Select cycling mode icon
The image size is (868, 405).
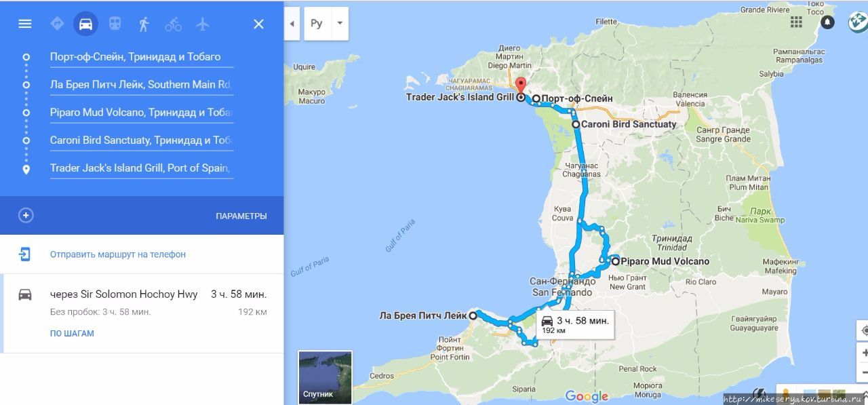[173, 24]
